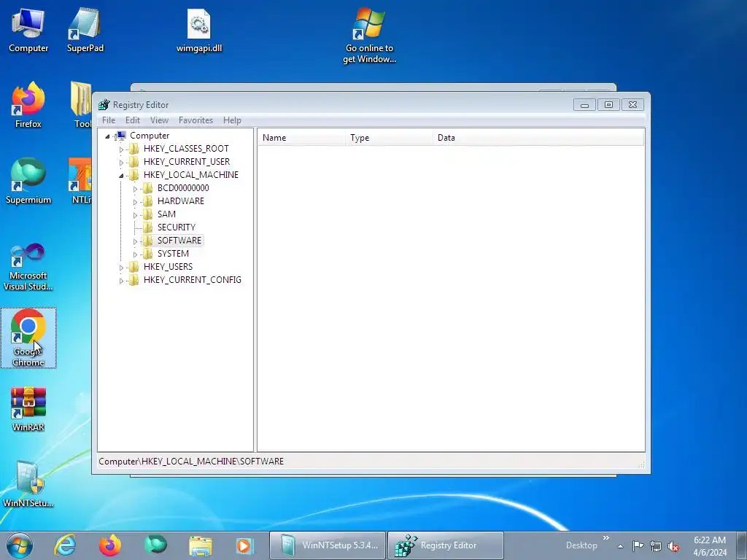Expand the BCD00000000 key
This screenshot has width=747, height=560.
(x=135, y=189)
